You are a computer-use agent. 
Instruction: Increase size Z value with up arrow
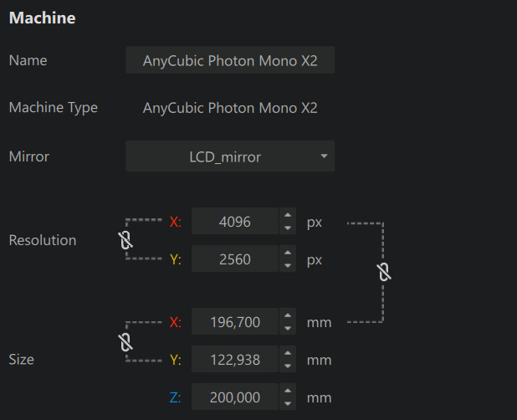288,392
